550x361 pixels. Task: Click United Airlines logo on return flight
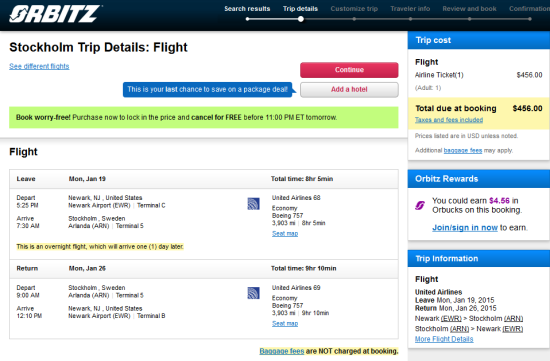click(x=253, y=293)
